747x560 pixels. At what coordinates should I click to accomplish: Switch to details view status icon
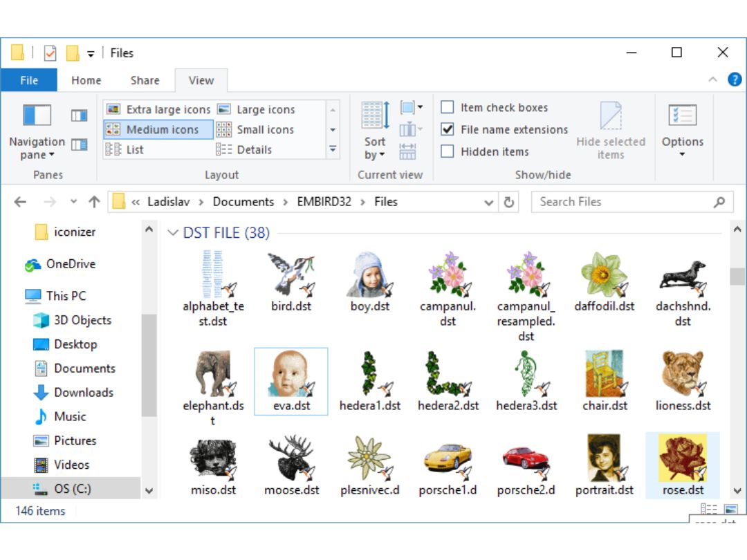coord(708,510)
